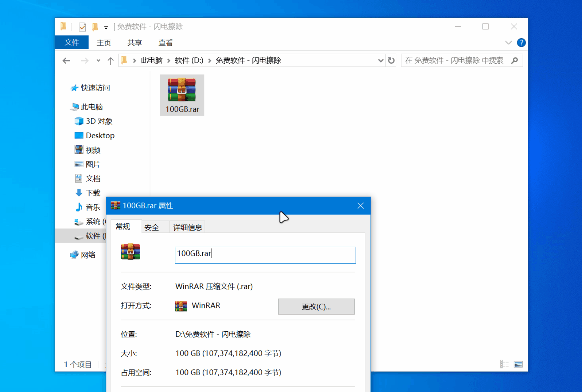Open the quick access toolbar customization dropdown
Screen dimensions: 582x392
[106, 27]
